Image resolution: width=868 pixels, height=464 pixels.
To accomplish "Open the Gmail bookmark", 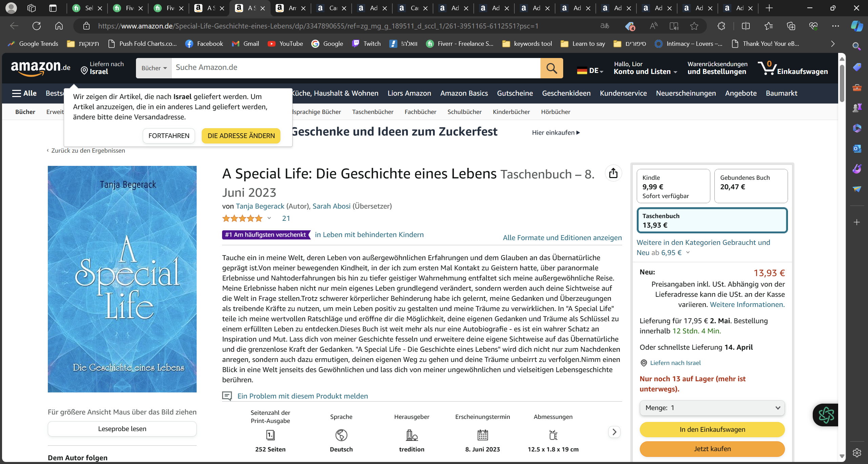I will click(245, 44).
